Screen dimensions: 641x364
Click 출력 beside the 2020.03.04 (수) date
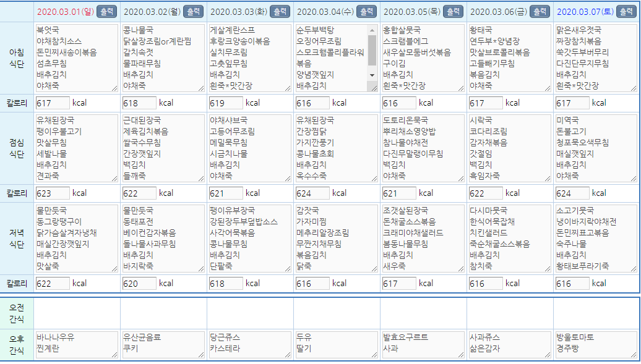click(367, 12)
